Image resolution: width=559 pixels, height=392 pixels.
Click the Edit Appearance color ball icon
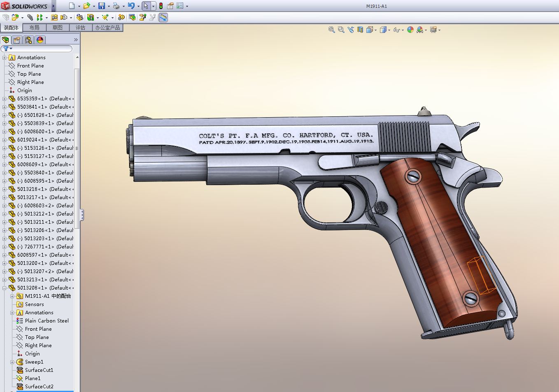coord(410,30)
